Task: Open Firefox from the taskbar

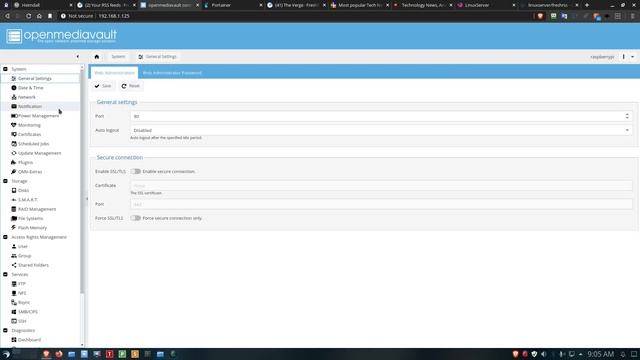Action: [59, 354]
